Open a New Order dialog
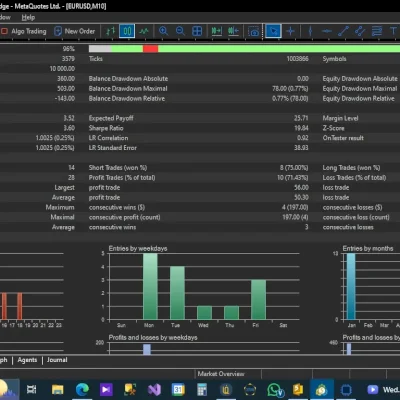Screen dimensions: 400x400 pos(75,31)
